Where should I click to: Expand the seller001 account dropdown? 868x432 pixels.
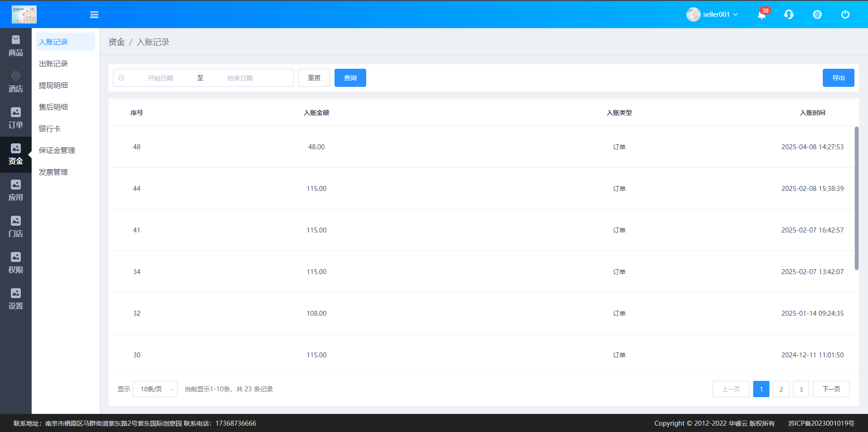(712, 14)
